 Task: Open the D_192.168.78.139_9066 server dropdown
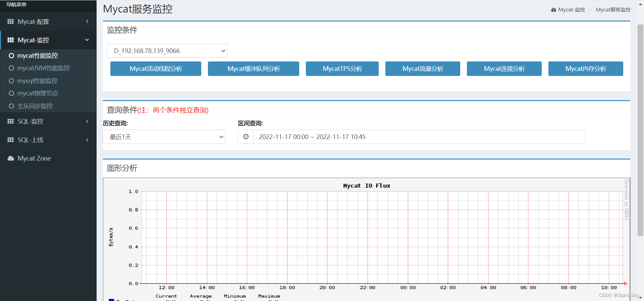tap(167, 51)
